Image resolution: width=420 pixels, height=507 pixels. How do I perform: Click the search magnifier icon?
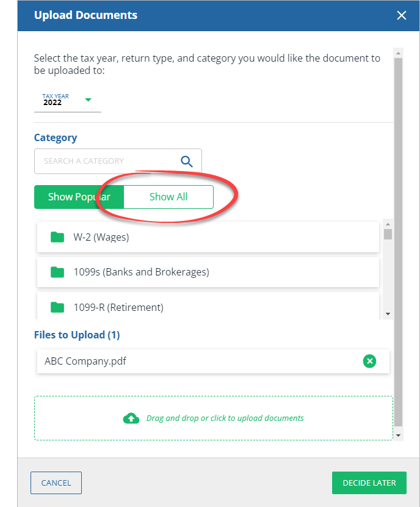pyautogui.click(x=187, y=161)
